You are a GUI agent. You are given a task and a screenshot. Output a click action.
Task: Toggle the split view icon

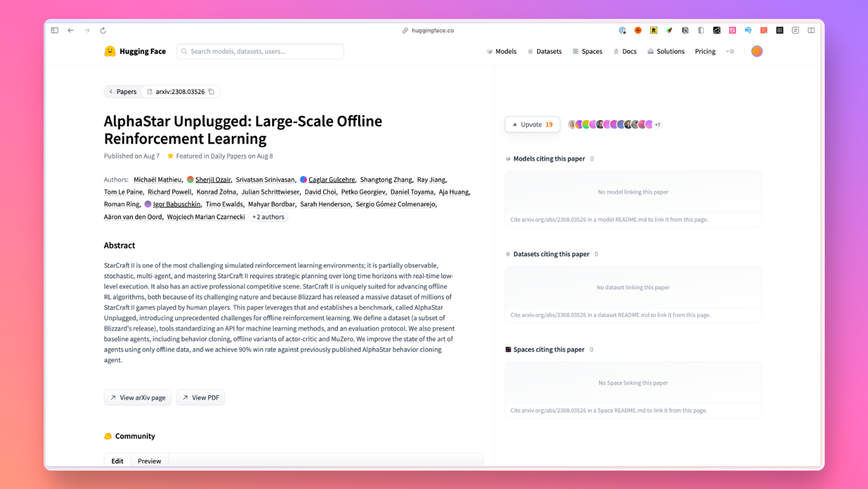[811, 30]
